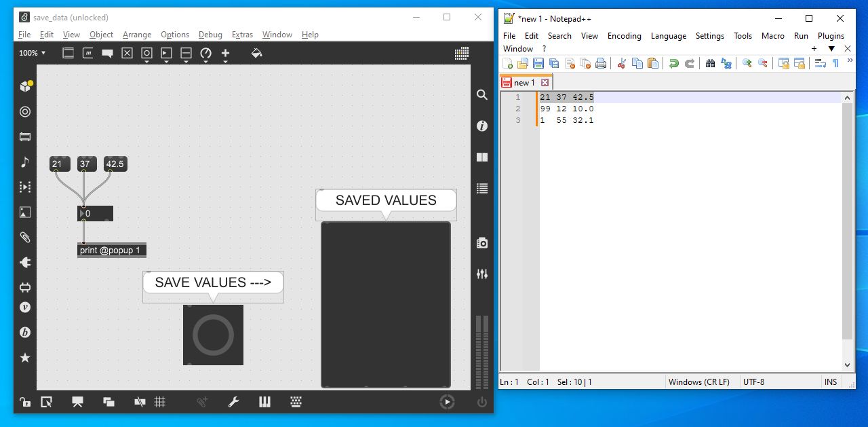This screenshot has height=427, width=868.
Task: Close the "new 1" tab with its red X
Action: coord(545,83)
